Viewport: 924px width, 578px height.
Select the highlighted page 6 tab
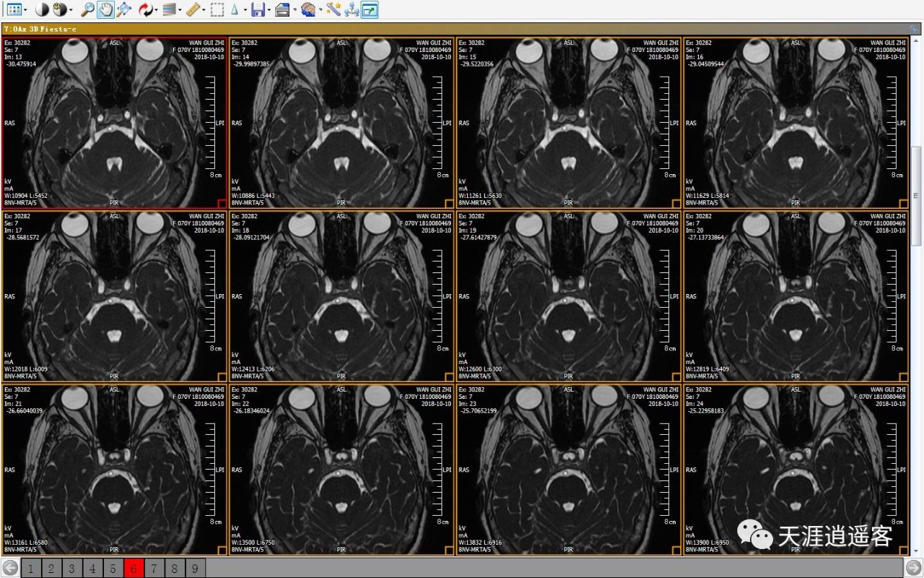[134, 568]
